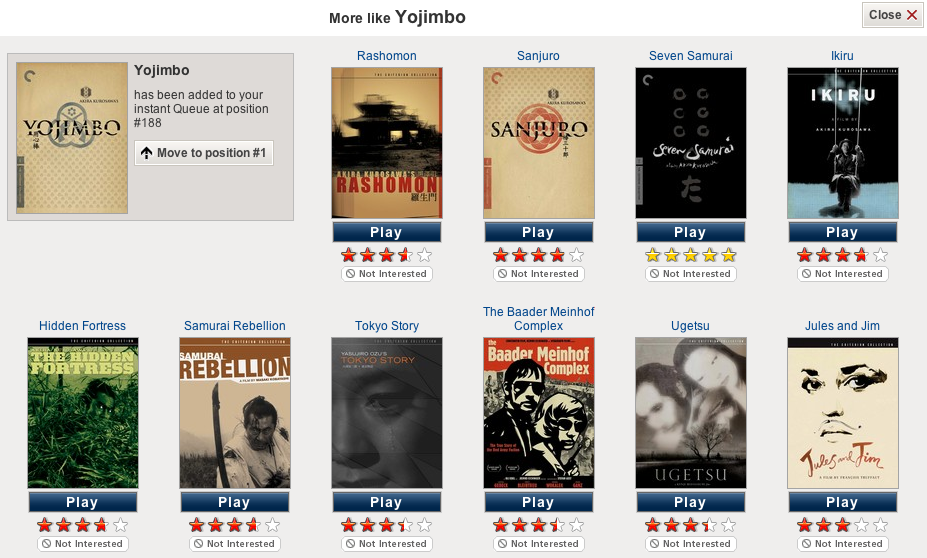This screenshot has height=558, width=927.
Task: Move Yojimbo to position #1
Action: point(204,153)
